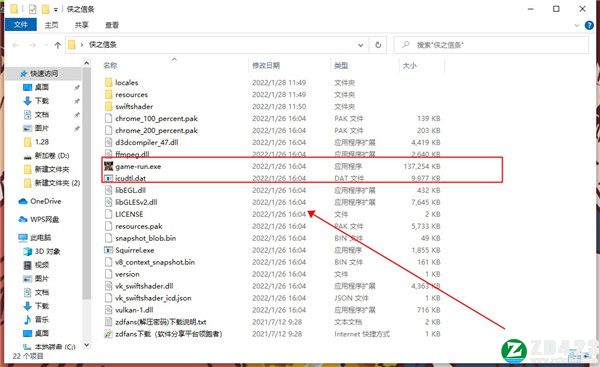Select the LICENSE file
This screenshot has height=367, width=600.
[x=129, y=214]
